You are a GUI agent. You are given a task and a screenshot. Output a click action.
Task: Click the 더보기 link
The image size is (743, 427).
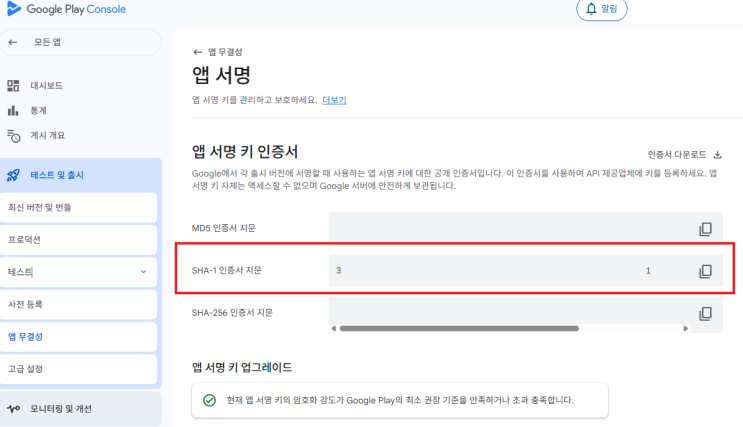point(334,100)
